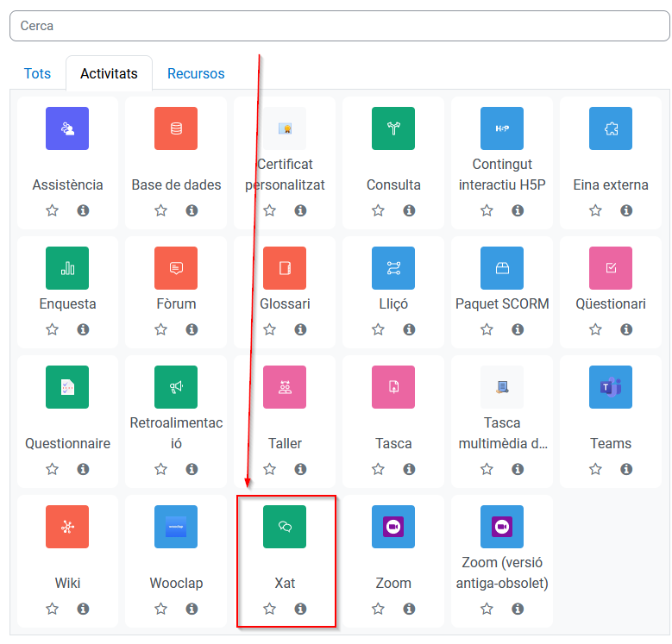672x644 pixels.
Task: Mark Xat as favourite with star
Action: click(270, 609)
